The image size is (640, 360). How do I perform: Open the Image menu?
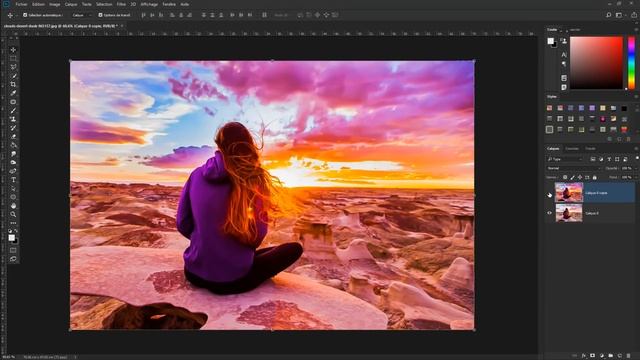point(54,4)
